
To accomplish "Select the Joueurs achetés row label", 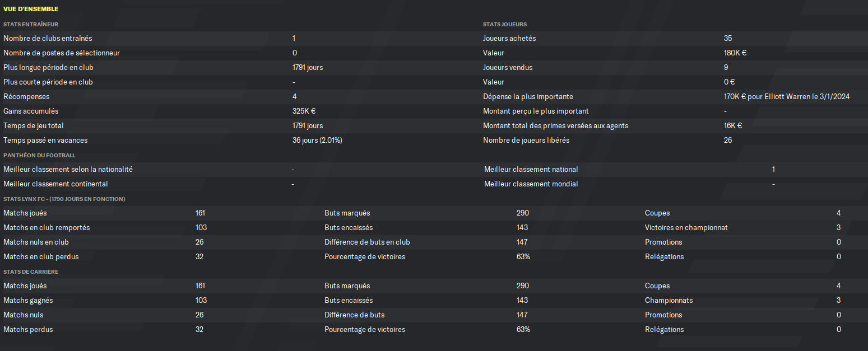I will tap(509, 39).
